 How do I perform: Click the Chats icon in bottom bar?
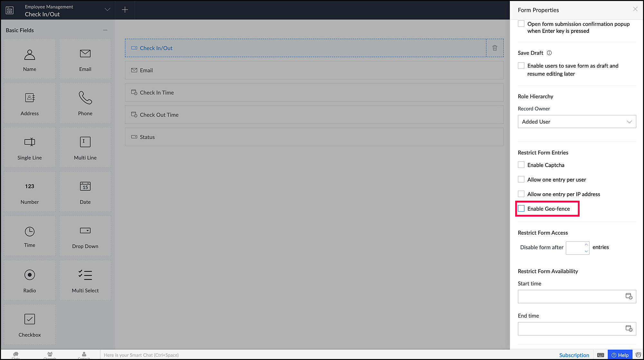[16, 355]
